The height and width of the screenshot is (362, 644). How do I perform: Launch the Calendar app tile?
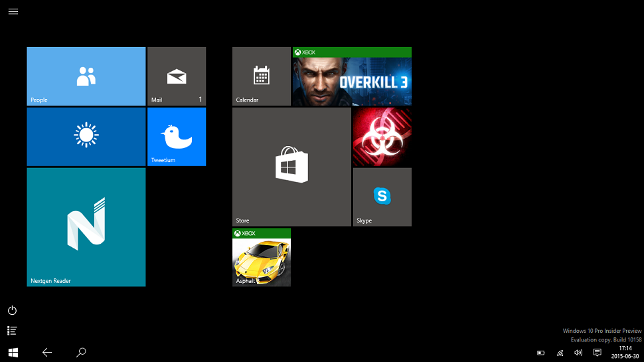click(x=261, y=76)
